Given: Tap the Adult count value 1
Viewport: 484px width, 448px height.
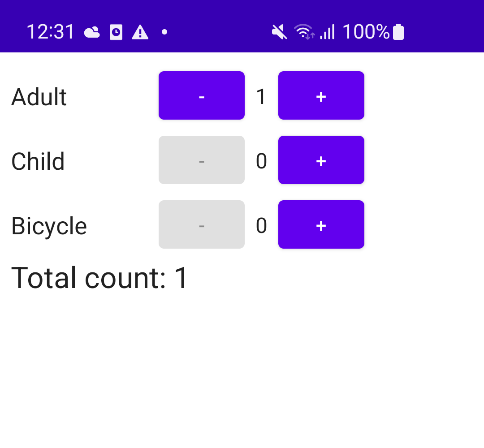Looking at the screenshot, I should 261,97.
